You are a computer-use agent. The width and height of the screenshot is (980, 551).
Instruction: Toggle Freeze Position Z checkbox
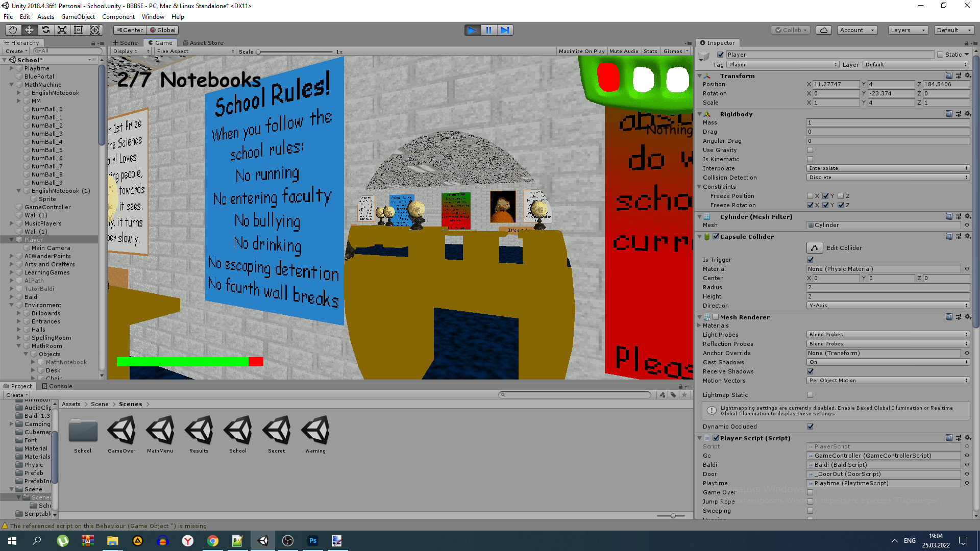point(841,196)
